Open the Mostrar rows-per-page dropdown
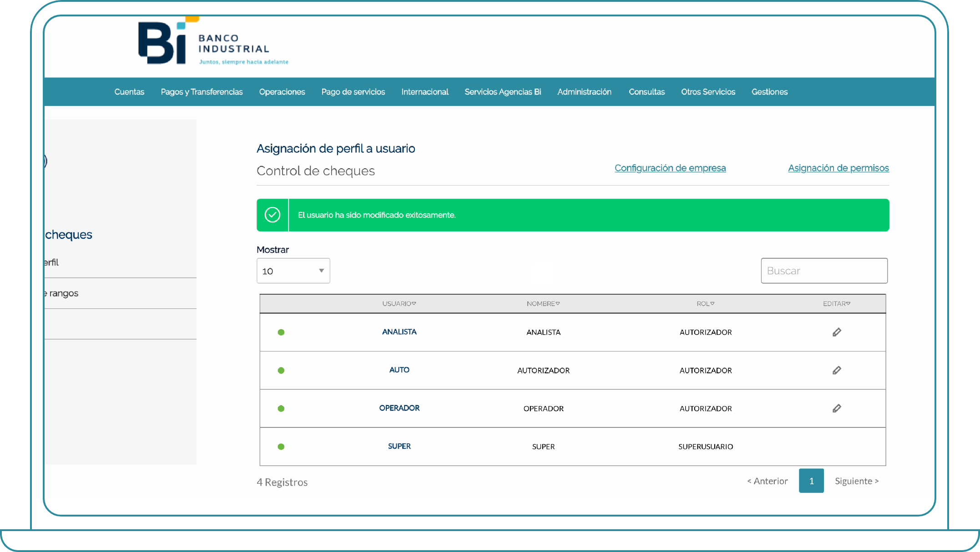Screen dimensions: 980x552 [293, 271]
